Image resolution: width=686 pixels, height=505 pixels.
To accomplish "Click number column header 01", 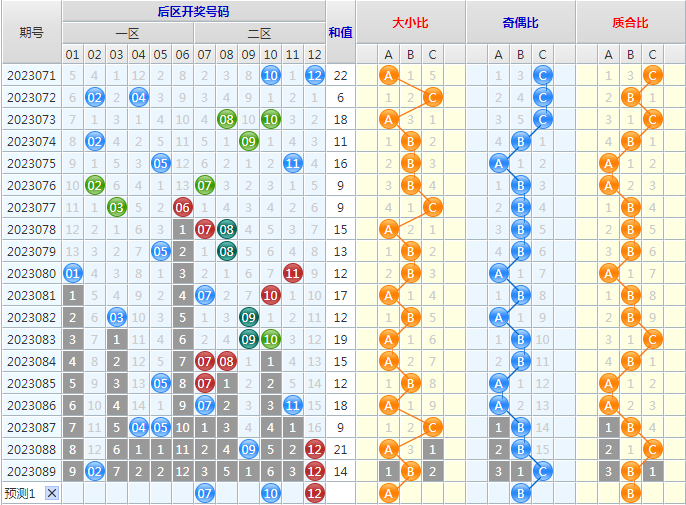I will pos(73,54).
